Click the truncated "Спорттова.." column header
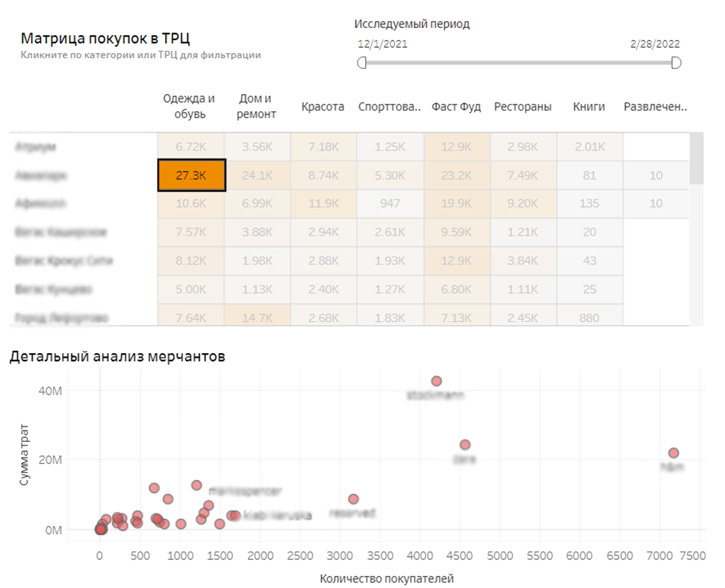 (x=389, y=106)
